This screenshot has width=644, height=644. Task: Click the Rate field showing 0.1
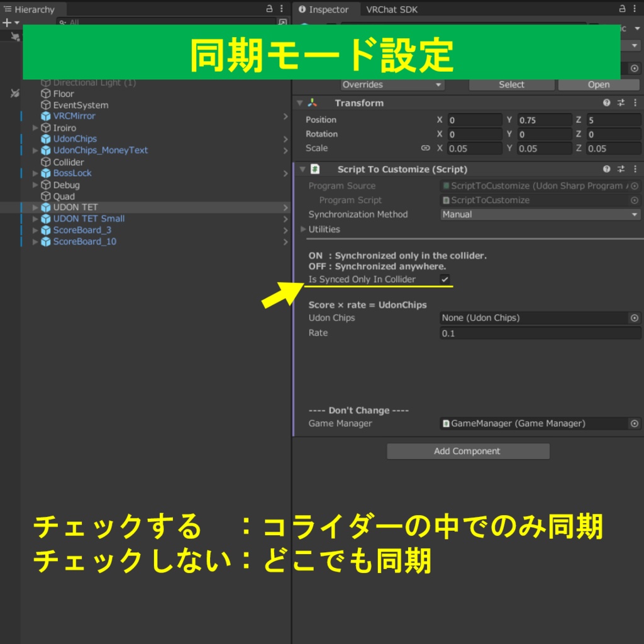540,333
